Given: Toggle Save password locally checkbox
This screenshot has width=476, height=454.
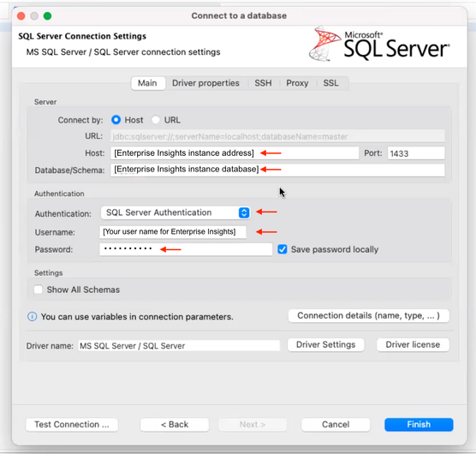Looking at the screenshot, I should point(283,249).
